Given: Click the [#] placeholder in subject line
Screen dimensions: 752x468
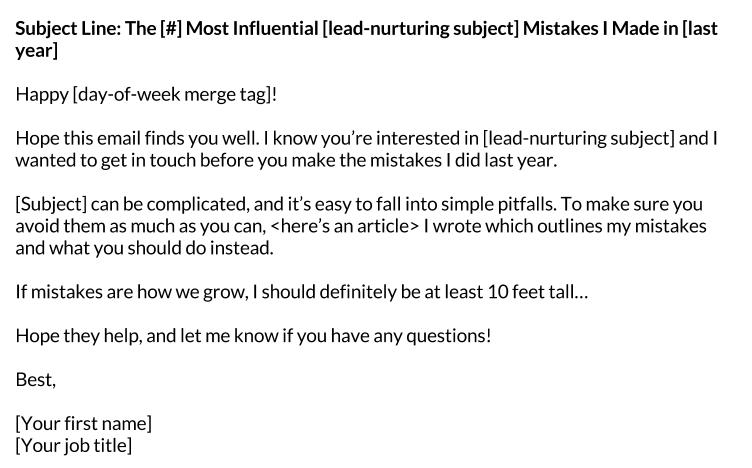Looking at the screenshot, I should coord(171,29).
